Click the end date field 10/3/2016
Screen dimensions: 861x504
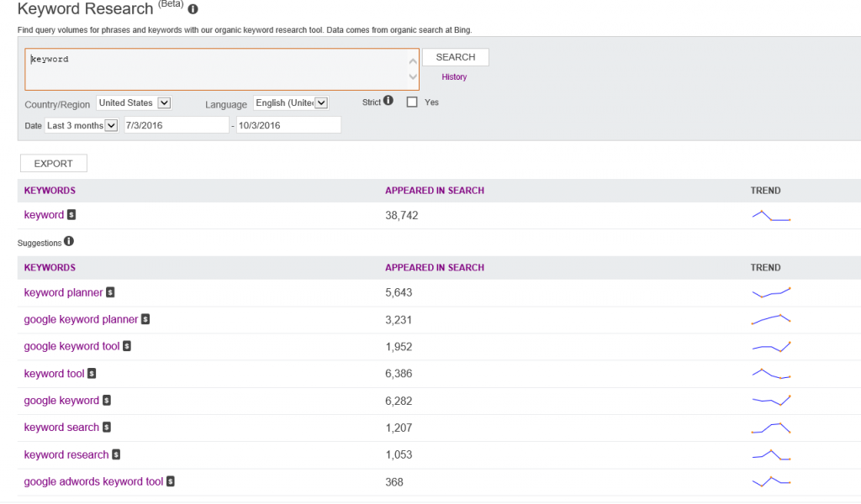coord(288,125)
